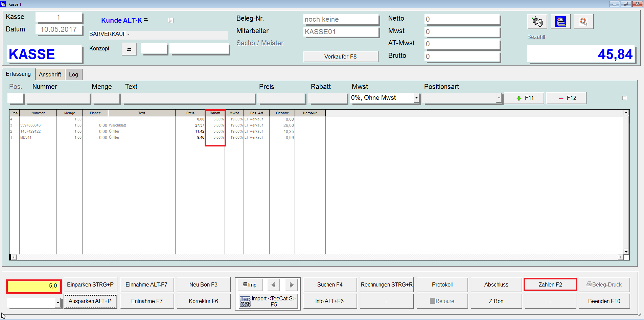Screen dimensions: 644x320
Task: Click the Kasse 1 window icon
Action: pos(3,4)
